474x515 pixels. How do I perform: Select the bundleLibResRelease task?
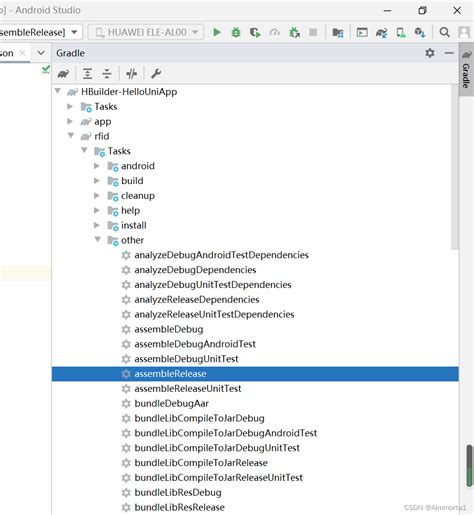pyautogui.click(x=179, y=507)
